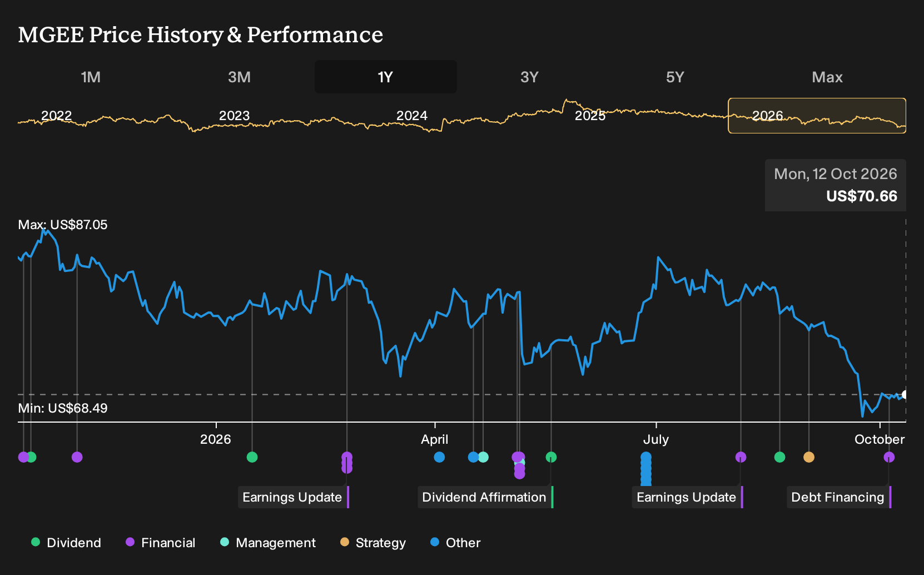Click the highlighted 2026 range selector window

[817, 116]
